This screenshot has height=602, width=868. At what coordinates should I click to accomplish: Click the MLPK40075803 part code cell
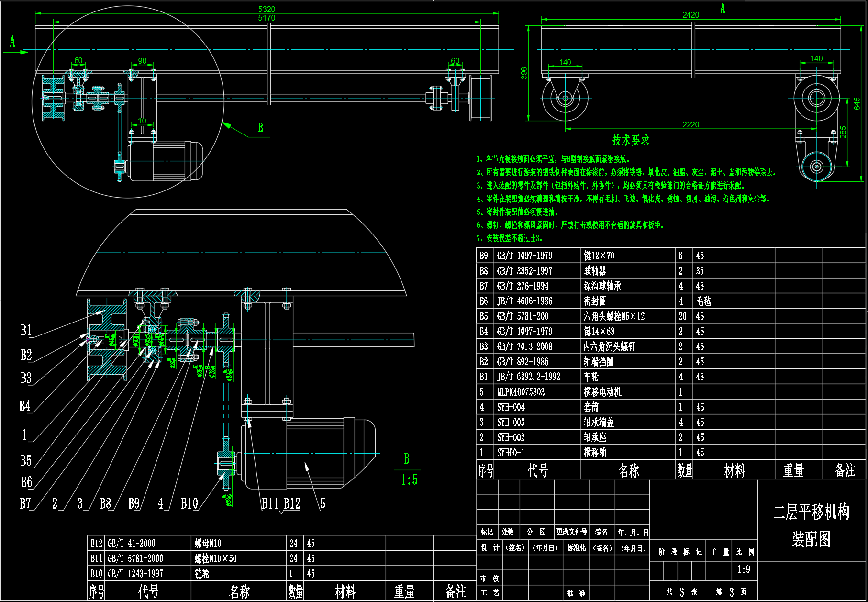(x=521, y=392)
